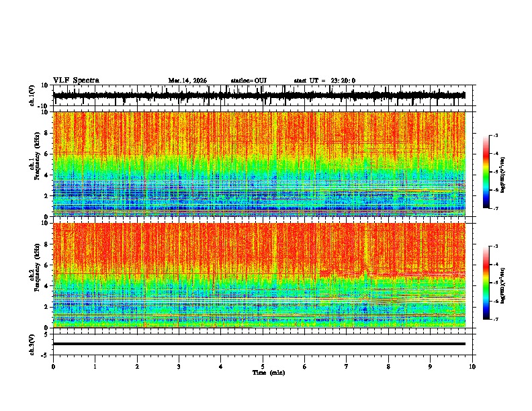This screenshot has width=532, height=411.
Task: Click time axis tick label '5'
Action: pos(263,367)
